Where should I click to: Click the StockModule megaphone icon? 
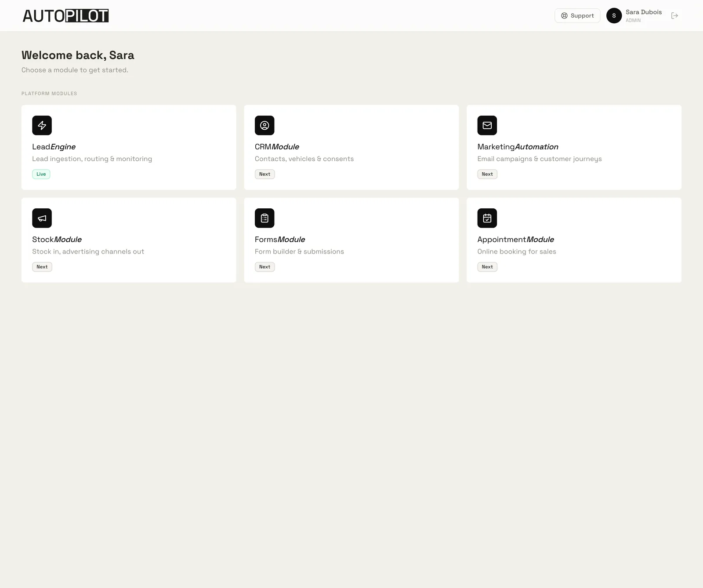click(x=42, y=218)
